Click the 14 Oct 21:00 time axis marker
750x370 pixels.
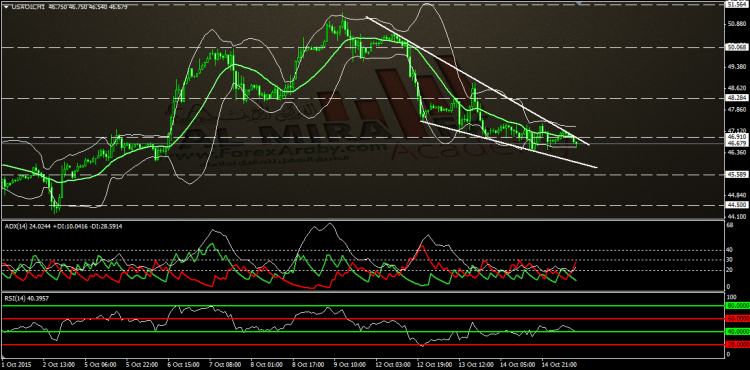(558, 365)
